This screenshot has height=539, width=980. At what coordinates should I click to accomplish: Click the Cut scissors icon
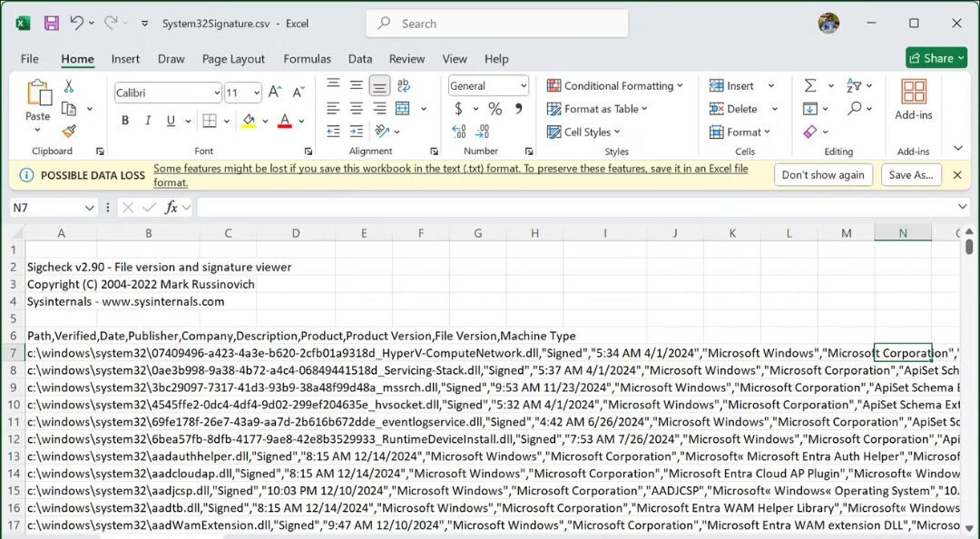pyautogui.click(x=69, y=86)
